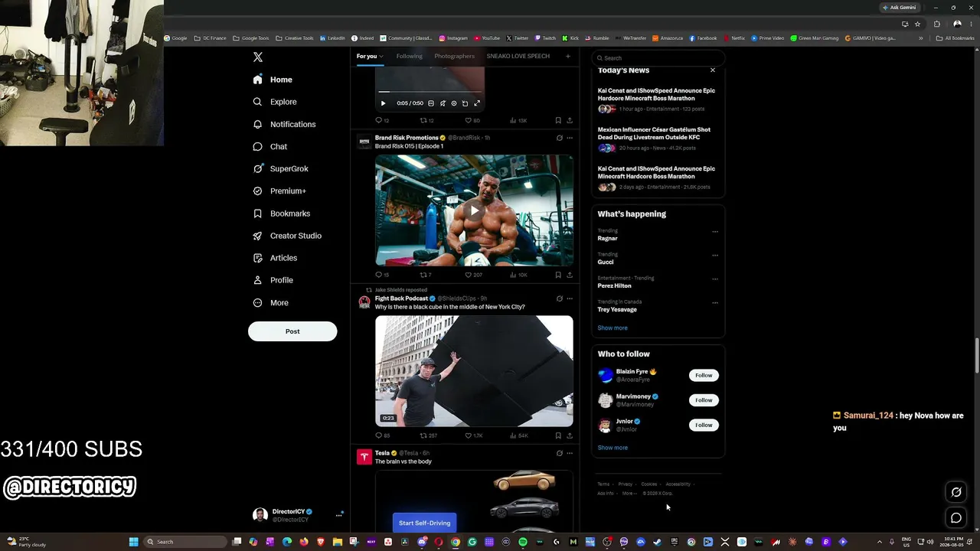Open the black cube video thumbnail
The image size is (980, 551).
coord(474,370)
